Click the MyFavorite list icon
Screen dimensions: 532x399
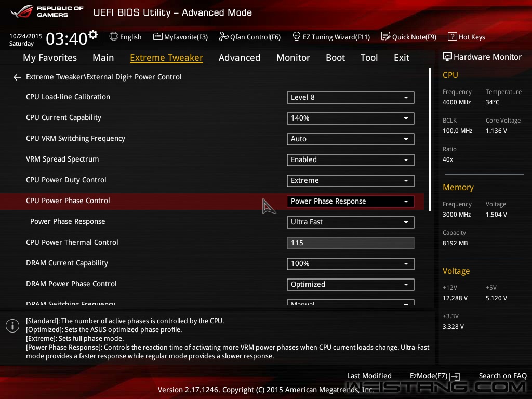157,37
